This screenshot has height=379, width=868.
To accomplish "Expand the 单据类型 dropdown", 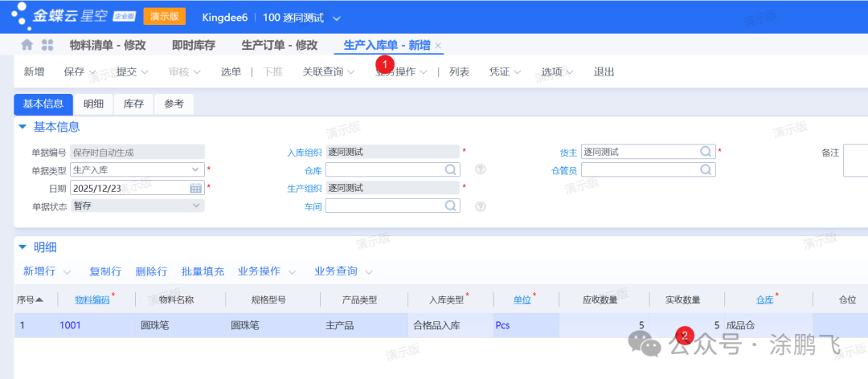I will point(195,169).
